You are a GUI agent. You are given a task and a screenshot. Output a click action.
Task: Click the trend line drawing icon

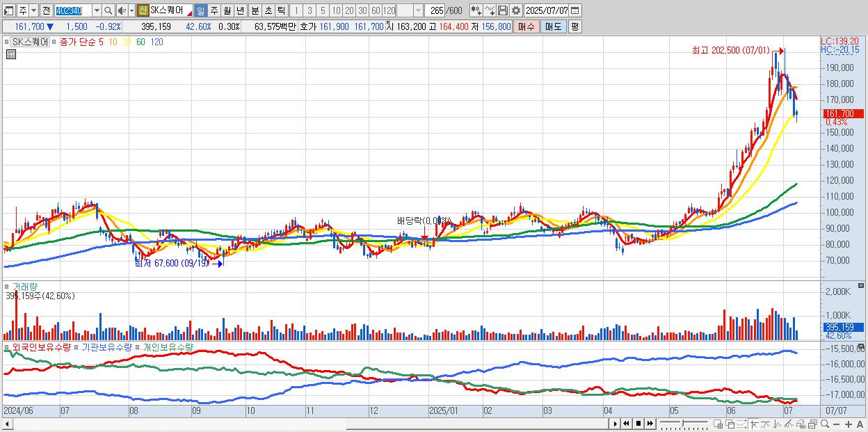[x=789, y=424]
